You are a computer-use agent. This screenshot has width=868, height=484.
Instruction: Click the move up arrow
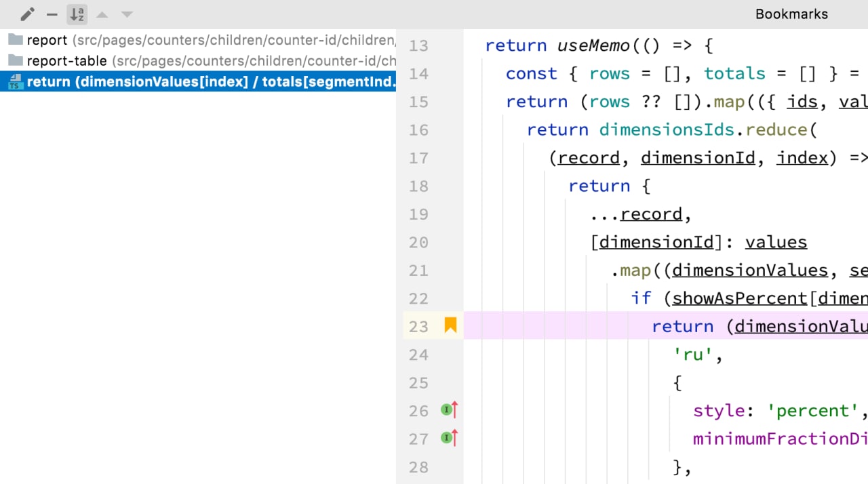coord(102,14)
